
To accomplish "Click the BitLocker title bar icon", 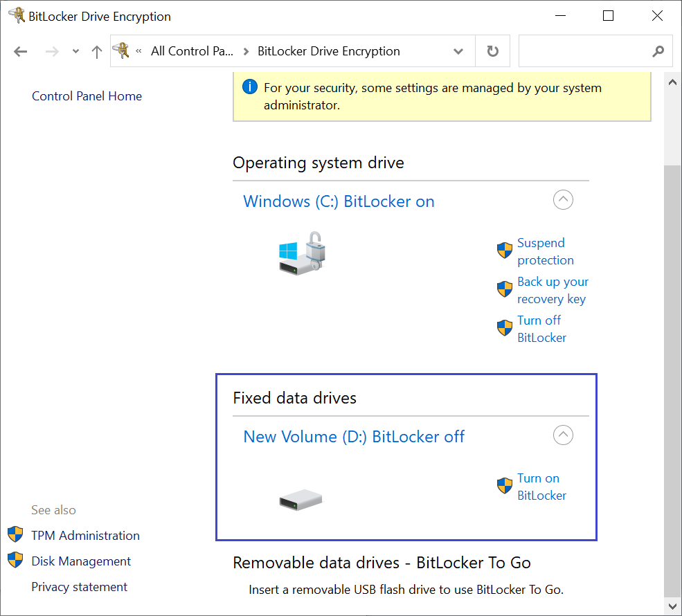I will tap(17, 16).
